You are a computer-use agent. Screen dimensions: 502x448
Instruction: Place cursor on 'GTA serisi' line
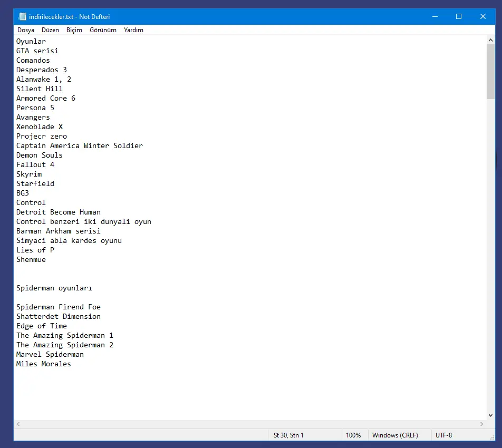point(37,51)
